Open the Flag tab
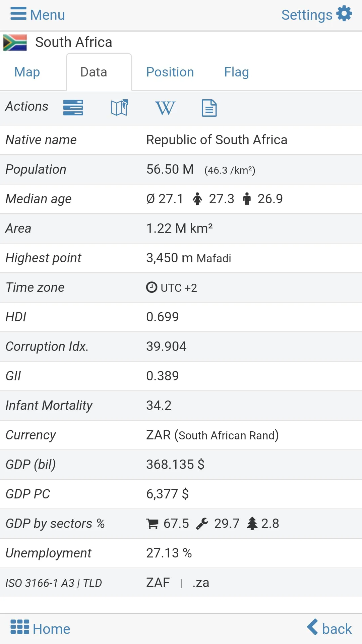The image size is (362, 644). click(236, 72)
